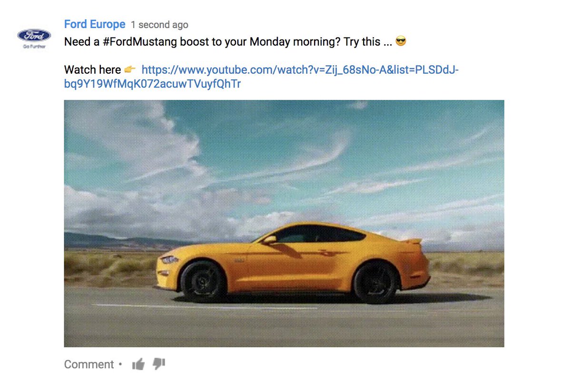Click the pointing hand emoji
571x392 pixels.
(130, 70)
